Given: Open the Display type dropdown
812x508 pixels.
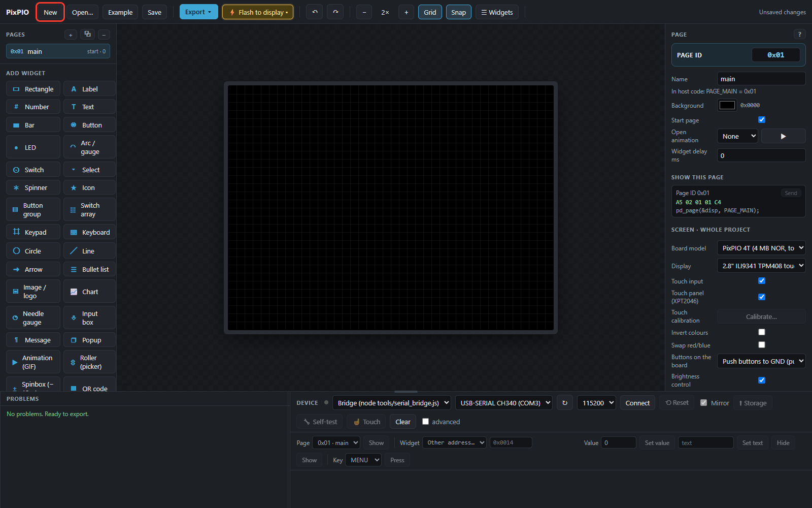Looking at the screenshot, I should coord(761,266).
